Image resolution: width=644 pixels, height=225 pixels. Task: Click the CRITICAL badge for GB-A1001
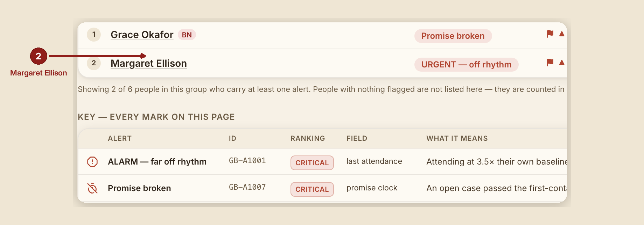pos(312,163)
